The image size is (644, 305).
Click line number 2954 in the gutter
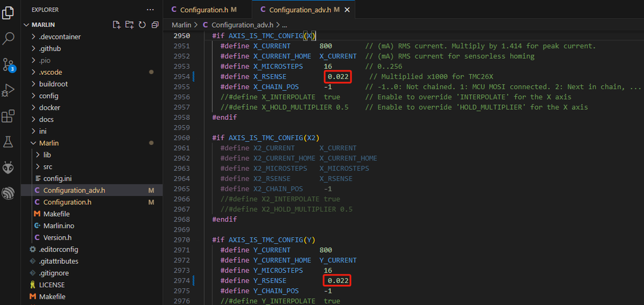tap(182, 77)
